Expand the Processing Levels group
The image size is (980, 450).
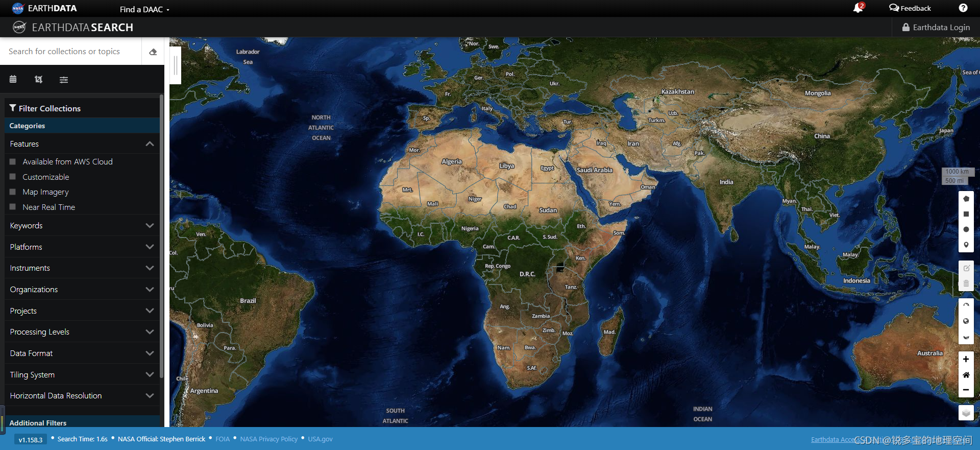[82, 331]
